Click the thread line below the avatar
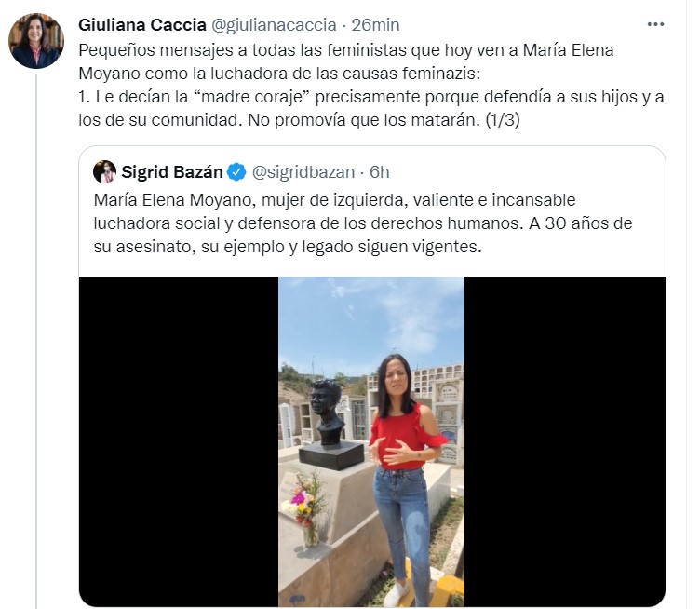This screenshot has width=700, height=609. click(x=36, y=339)
